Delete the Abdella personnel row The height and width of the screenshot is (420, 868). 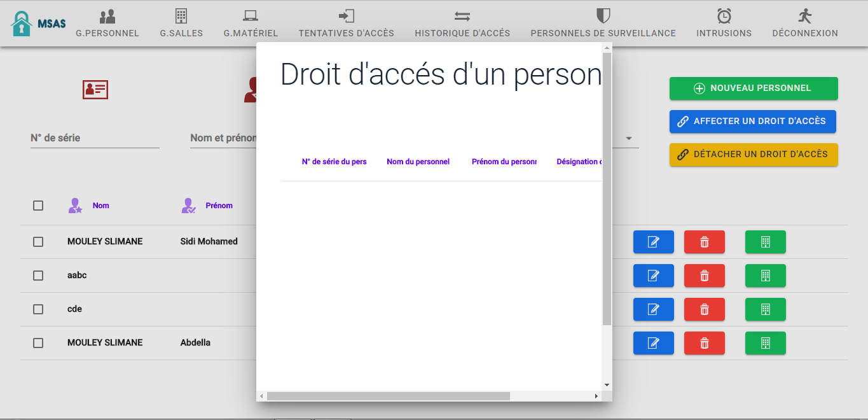point(704,343)
